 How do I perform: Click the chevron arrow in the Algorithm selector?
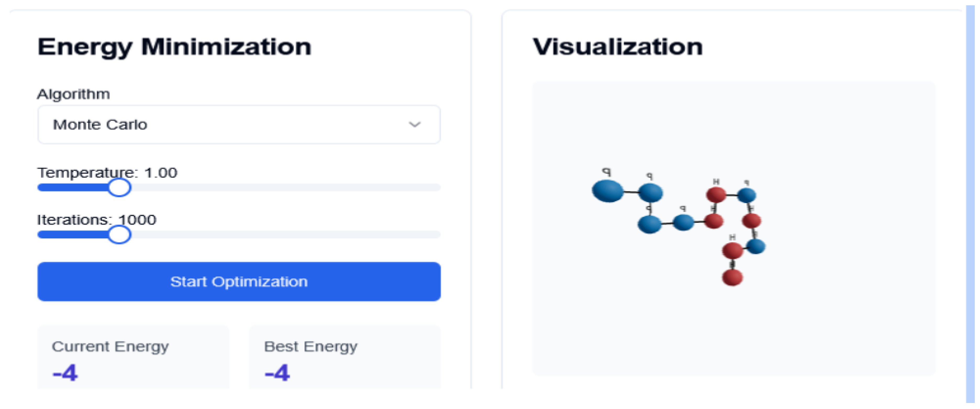point(414,125)
